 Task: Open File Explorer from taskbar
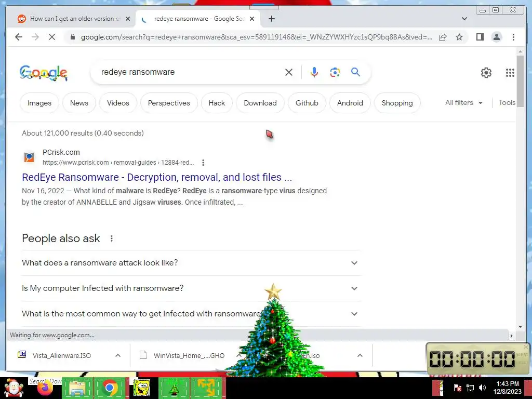click(77, 388)
